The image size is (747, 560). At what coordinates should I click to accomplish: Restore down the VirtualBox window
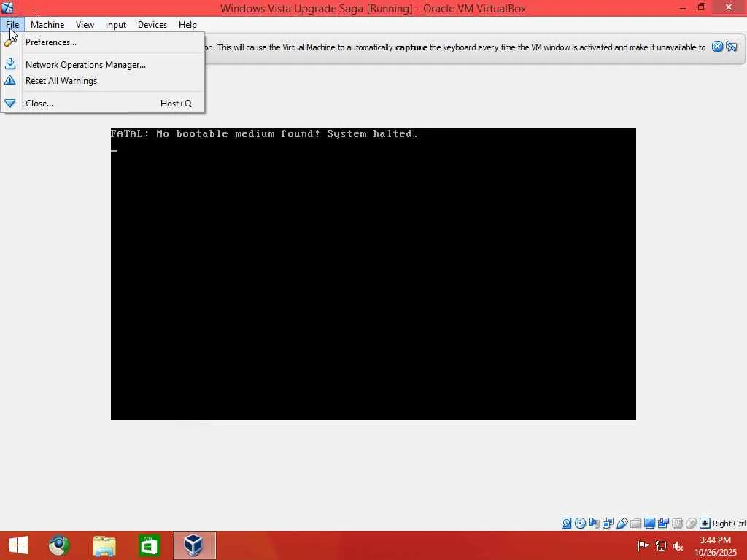click(x=701, y=7)
